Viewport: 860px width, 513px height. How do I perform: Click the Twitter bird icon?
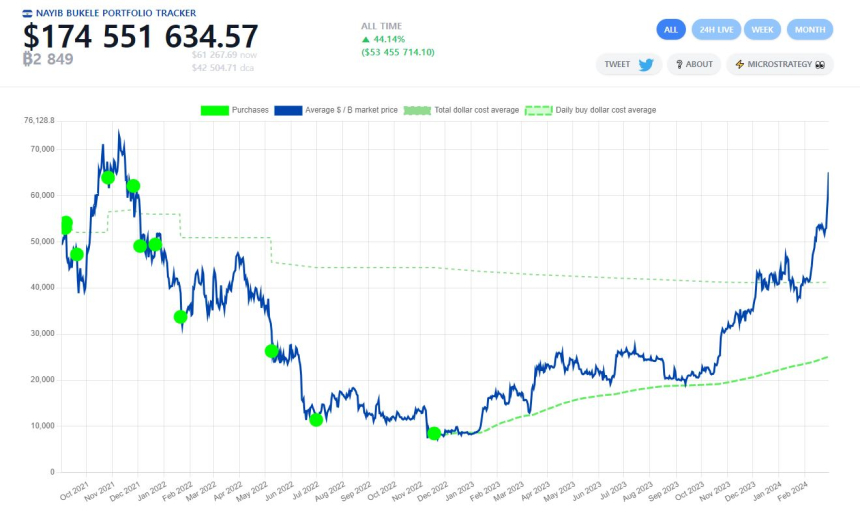[646, 64]
